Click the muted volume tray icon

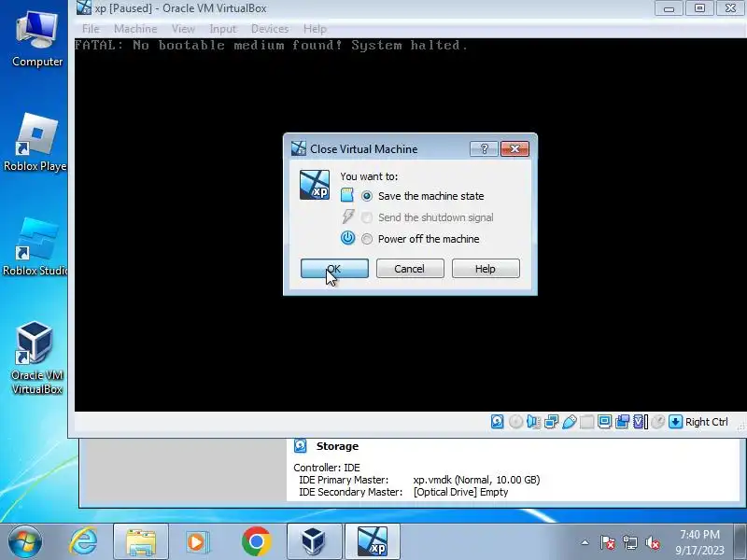click(653, 542)
